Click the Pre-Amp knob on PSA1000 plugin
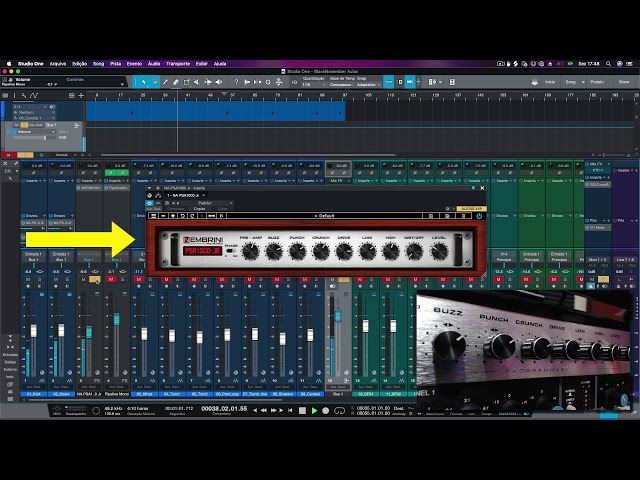The height and width of the screenshot is (480, 640). click(x=251, y=251)
